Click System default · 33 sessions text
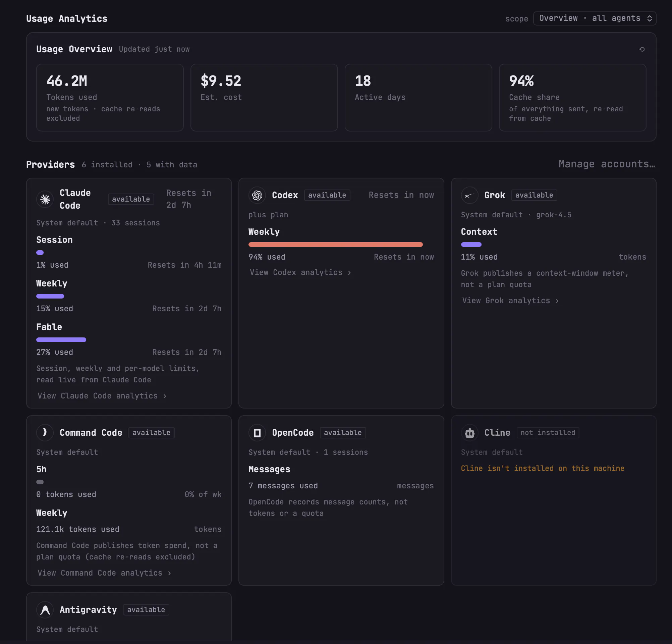Screen dimensions: 672x644 coord(98,223)
